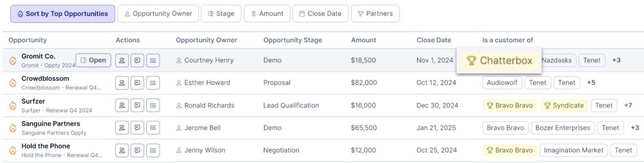Open the Crowdblossom opportunity
644x163 pixels.
point(45,79)
